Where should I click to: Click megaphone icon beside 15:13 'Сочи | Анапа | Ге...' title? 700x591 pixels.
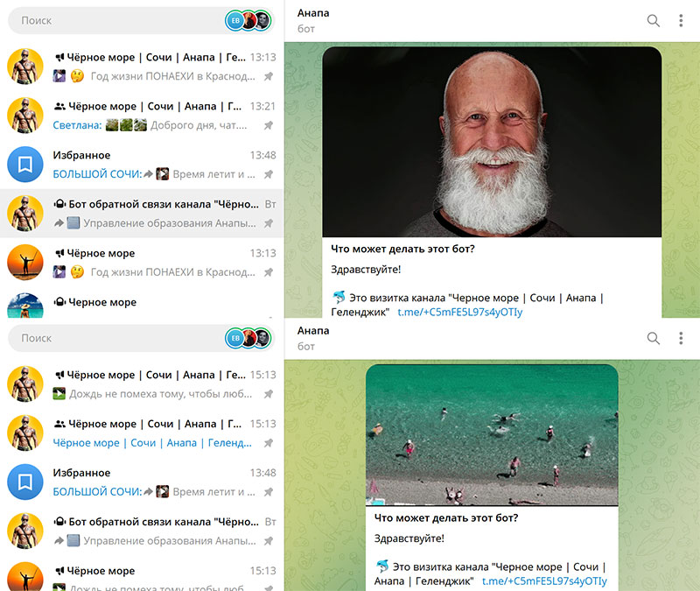59,375
